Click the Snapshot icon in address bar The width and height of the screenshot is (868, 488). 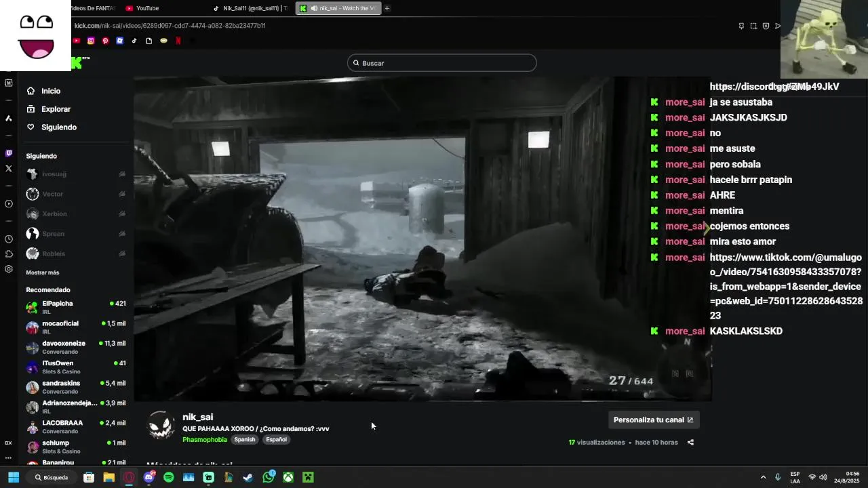pyautogui.click(x=753, y=26)
